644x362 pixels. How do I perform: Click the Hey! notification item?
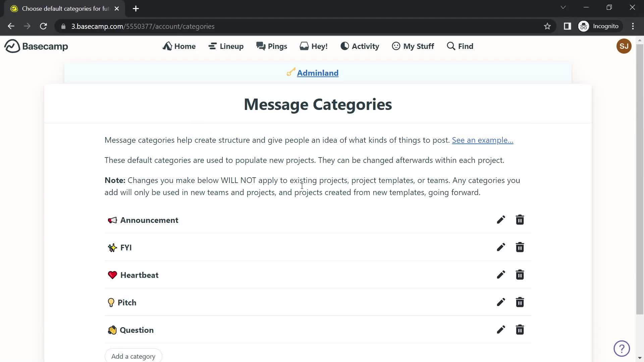pyautogui.click(x=314, y=46)
